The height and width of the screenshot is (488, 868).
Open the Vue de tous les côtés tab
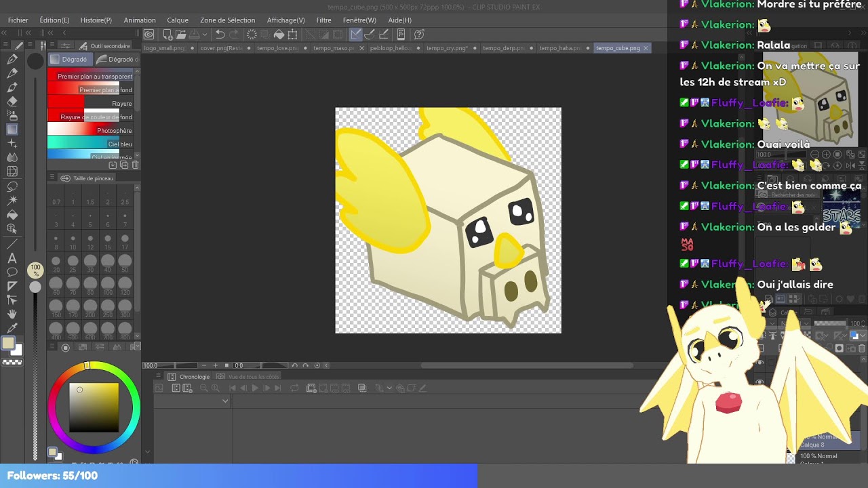click(x=248, y=377)
